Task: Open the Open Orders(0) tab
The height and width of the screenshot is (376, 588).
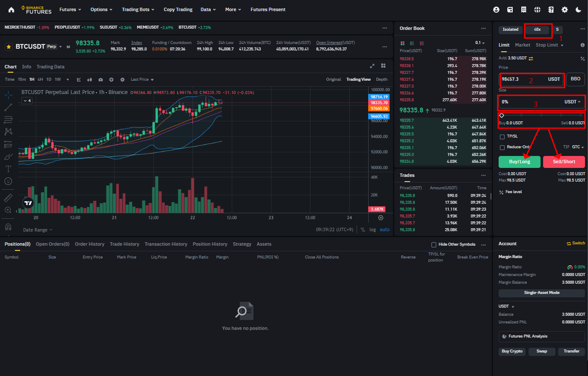Action: 53,244
